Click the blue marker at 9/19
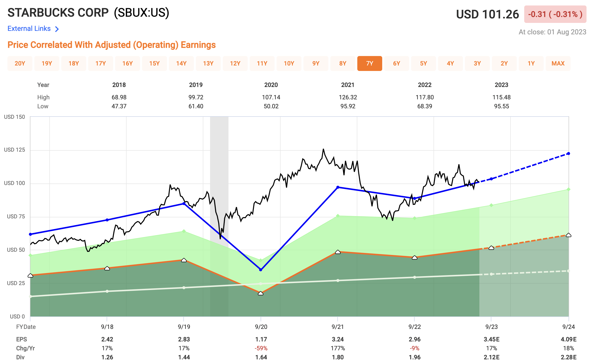The image size is (591, 364). point(184,204)
